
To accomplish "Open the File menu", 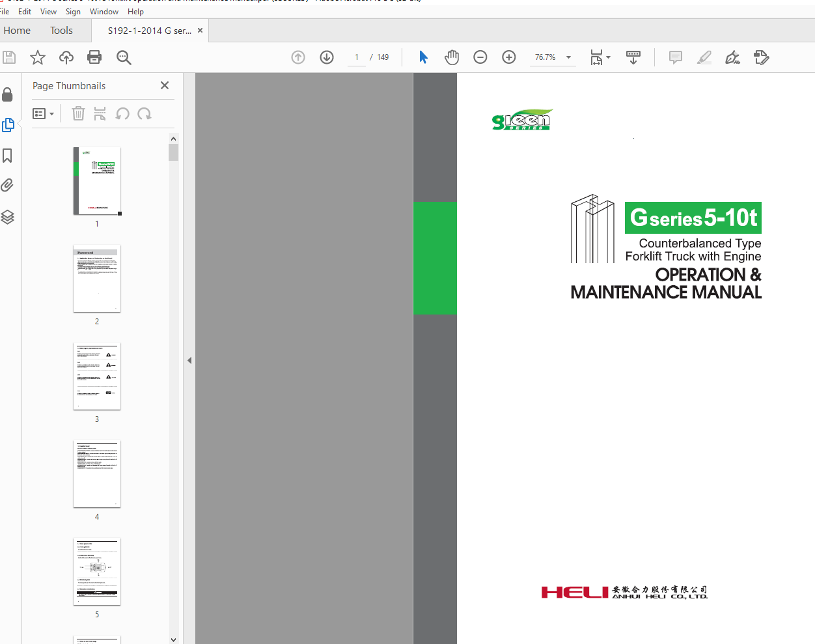I will click(x=5, y=12).
